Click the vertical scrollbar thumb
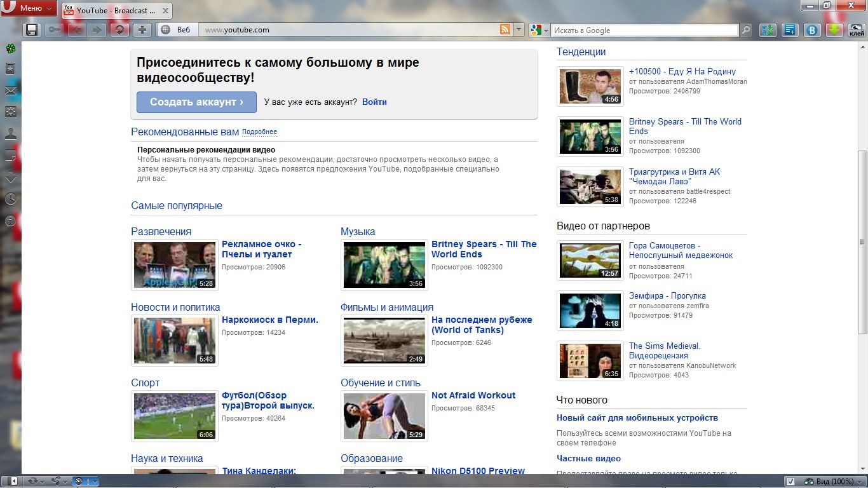The height and width of the screenshot is (488, 868). coord(862,241)
